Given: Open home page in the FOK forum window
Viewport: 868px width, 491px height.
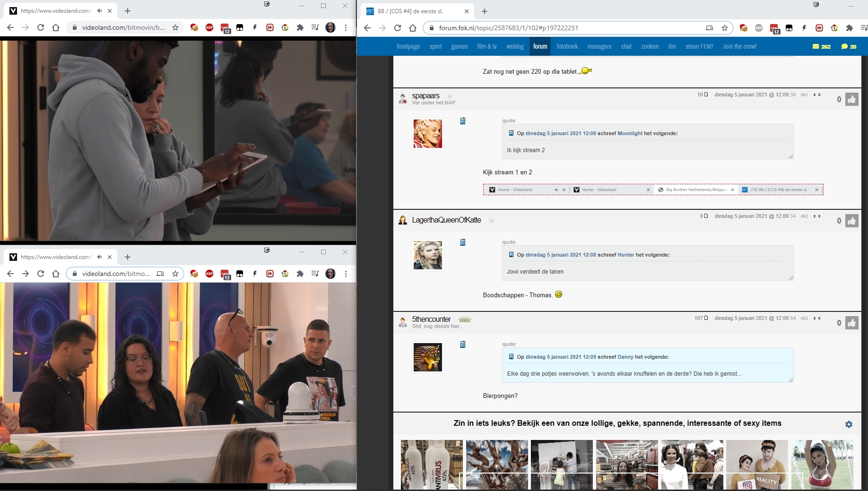Looking at the screenshot, I should [x=413, y=28].
